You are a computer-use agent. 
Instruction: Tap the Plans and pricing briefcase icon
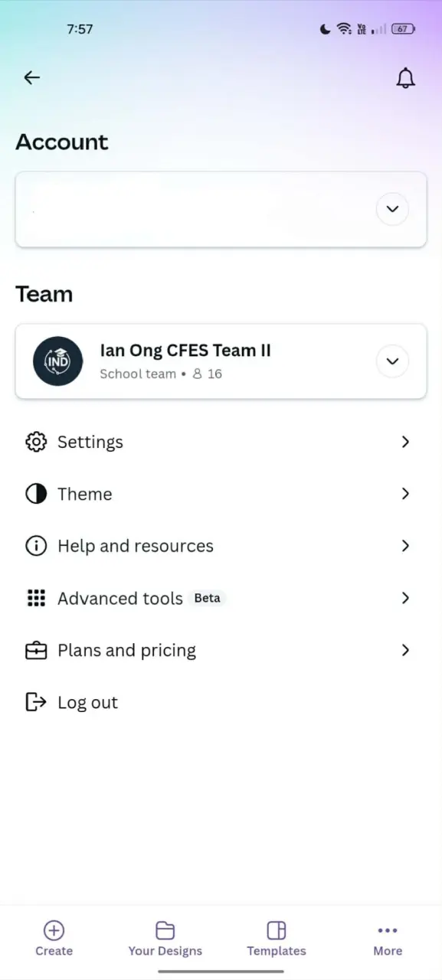coord(36,650)
